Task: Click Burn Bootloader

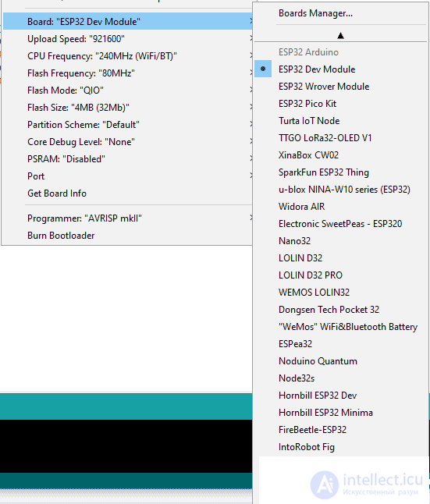Action: tap(128, 236)
